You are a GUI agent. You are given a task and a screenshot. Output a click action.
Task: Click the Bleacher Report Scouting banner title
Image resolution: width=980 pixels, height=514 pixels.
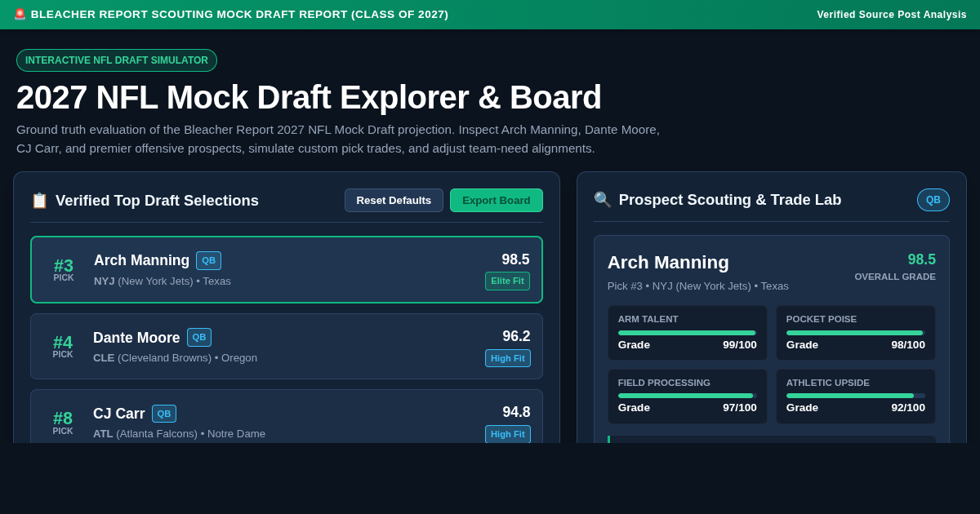[239, 15]
